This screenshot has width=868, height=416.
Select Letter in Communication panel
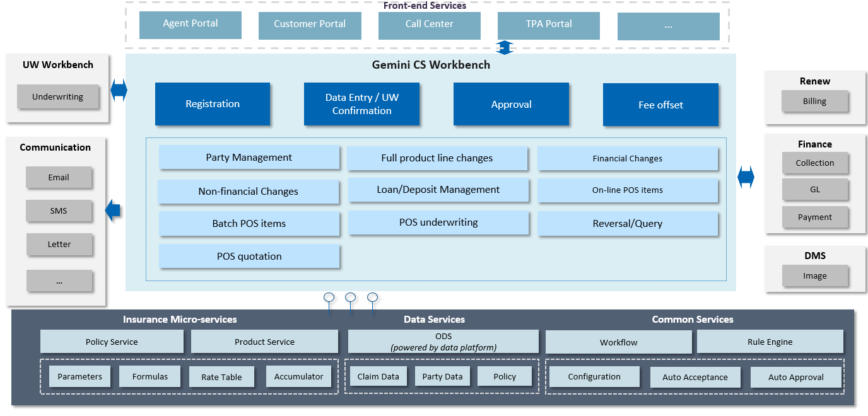click(x=59, y=245)
